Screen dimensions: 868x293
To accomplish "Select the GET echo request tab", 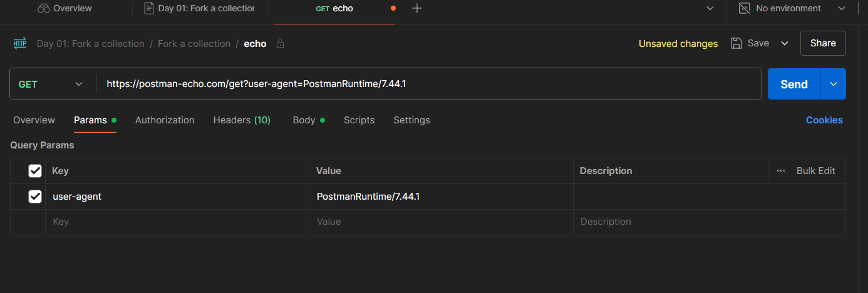I will (334, 9).
